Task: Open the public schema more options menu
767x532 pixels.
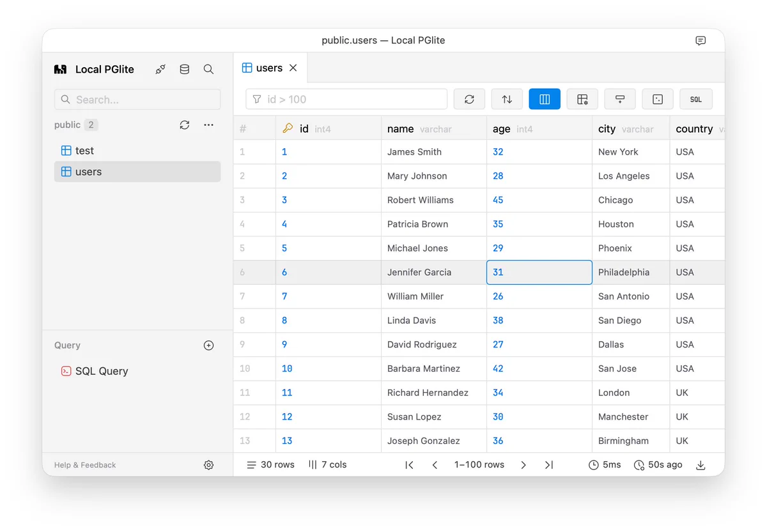Action: tap(208, 125)
